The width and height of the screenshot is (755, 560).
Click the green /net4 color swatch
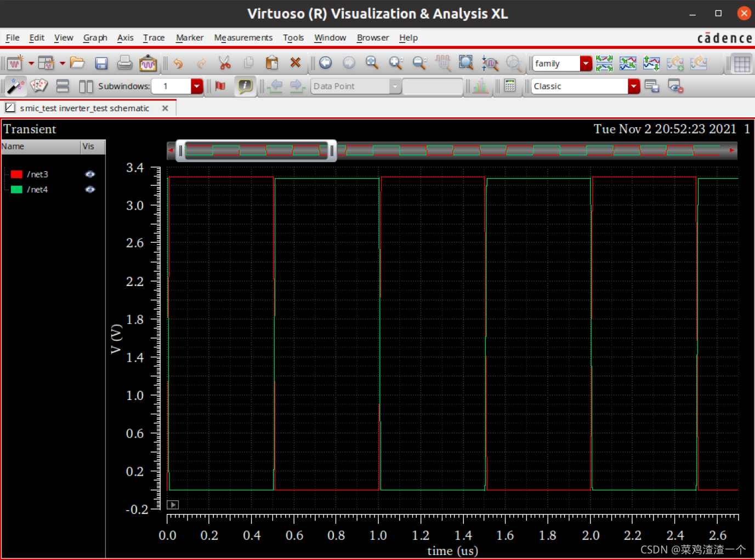point(16,190)
